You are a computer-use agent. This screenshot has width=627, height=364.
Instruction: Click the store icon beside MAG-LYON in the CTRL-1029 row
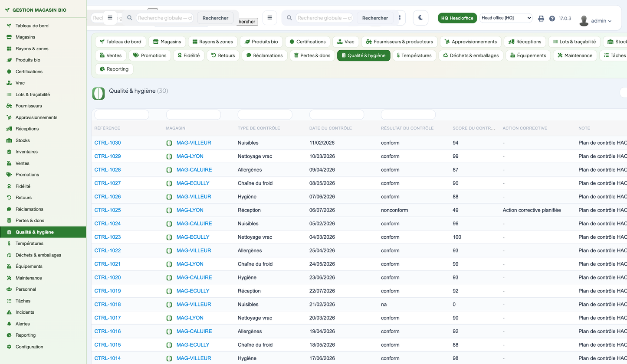click(x=169, y=156)
